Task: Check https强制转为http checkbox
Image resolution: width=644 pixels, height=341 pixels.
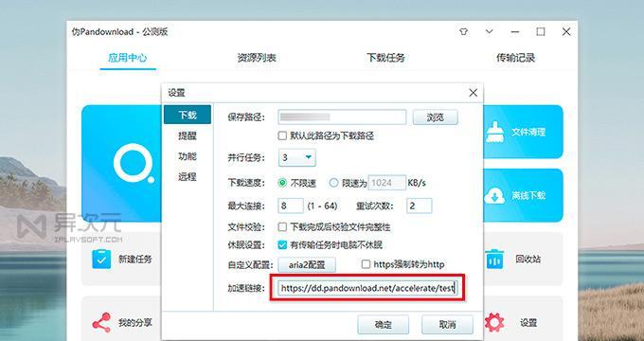Action: tap(366, 264)
